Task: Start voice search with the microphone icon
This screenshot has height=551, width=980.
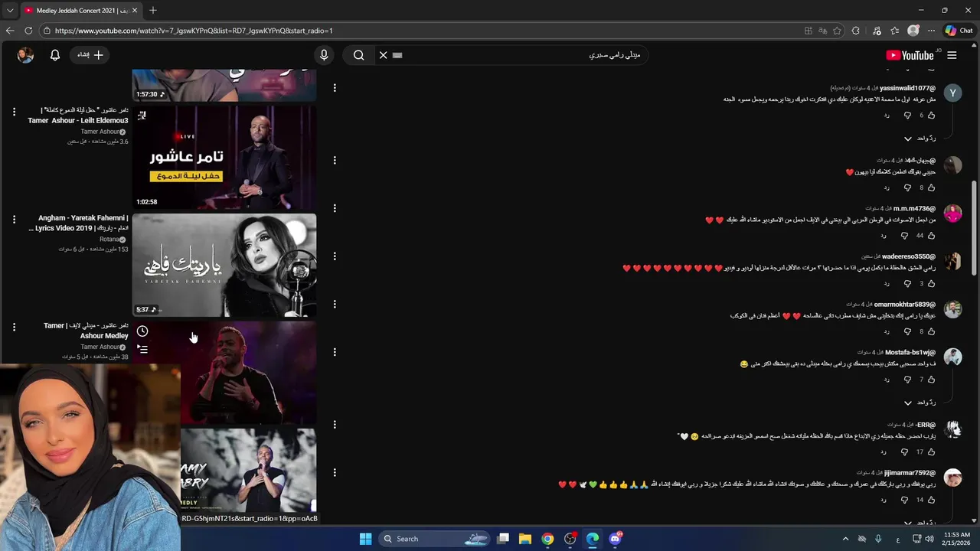Action: [x=324, y=55]
